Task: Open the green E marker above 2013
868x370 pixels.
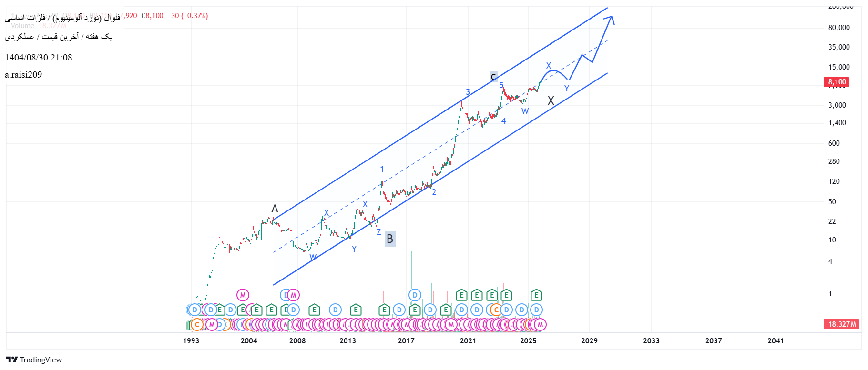Action: tap(356, 310)
